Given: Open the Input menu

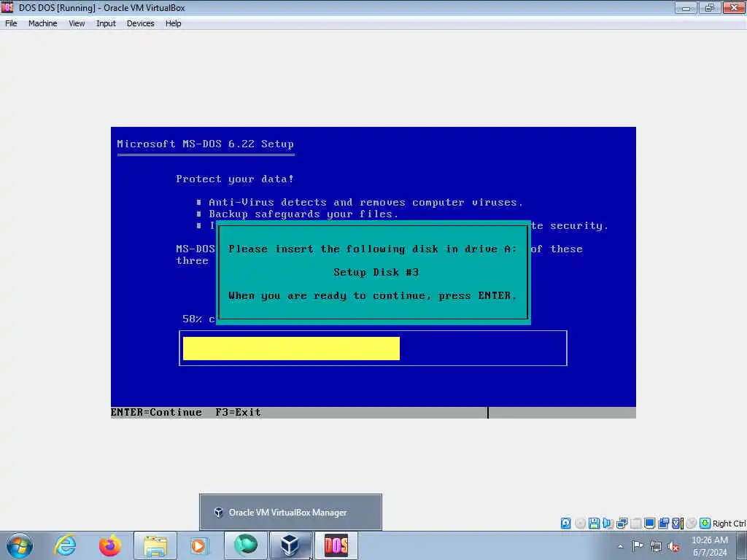Looking at the screenshot, I should [106, 23].
